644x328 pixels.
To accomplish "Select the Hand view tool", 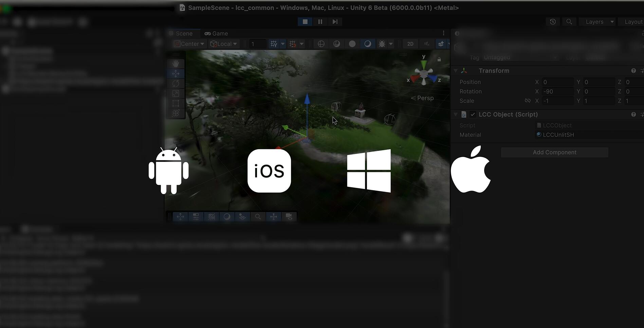I will 176,63.
